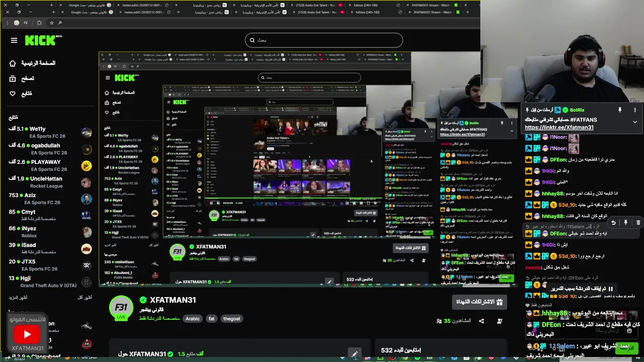
Task: Select the fat tag
Action: click(x=211, y=319)
